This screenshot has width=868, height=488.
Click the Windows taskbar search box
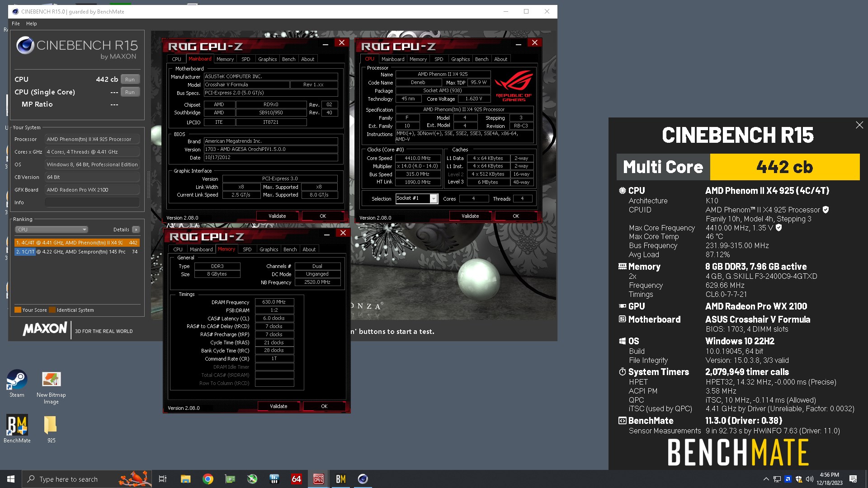click(x=87, y=479)
